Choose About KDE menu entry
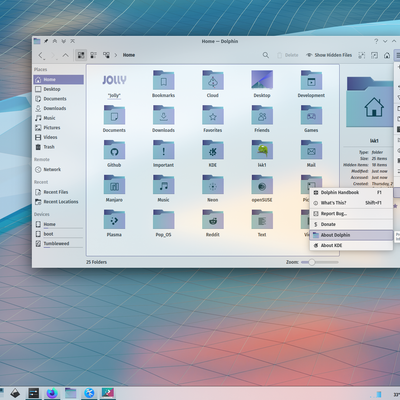400x400 pixels. [x=351, y=245]
